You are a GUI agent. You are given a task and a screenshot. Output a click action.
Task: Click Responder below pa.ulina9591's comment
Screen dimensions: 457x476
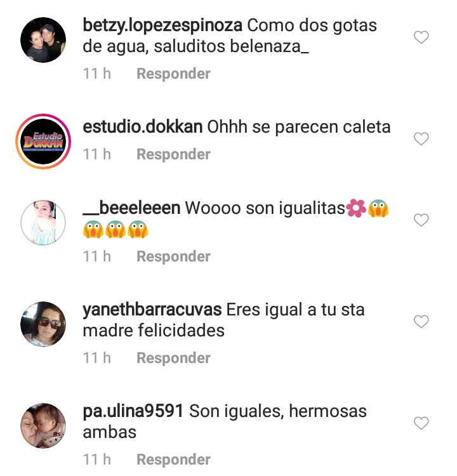pyautogui.click(x=173, y=459)
